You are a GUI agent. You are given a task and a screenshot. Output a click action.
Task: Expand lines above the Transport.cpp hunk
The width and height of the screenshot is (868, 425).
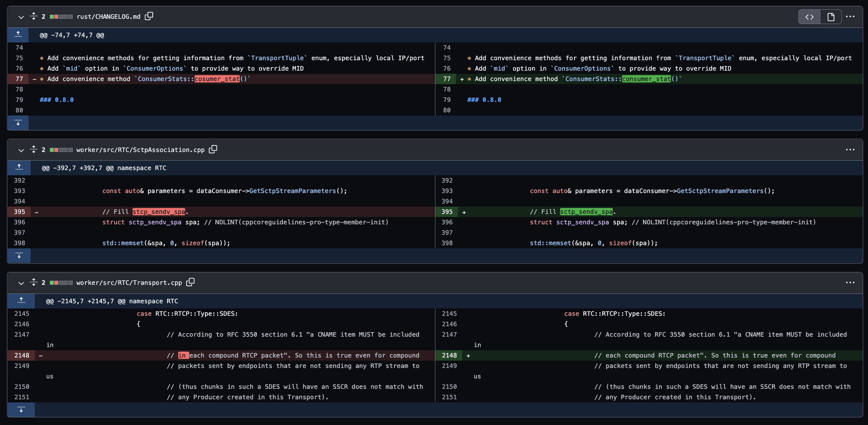(x=21, y=301)
